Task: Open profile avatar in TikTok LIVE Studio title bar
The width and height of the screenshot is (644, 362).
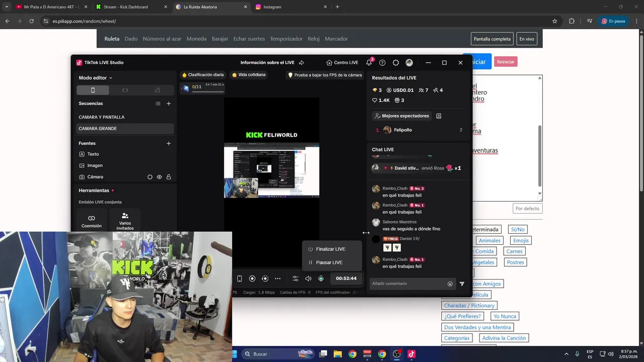Action: tap(409, 63)
